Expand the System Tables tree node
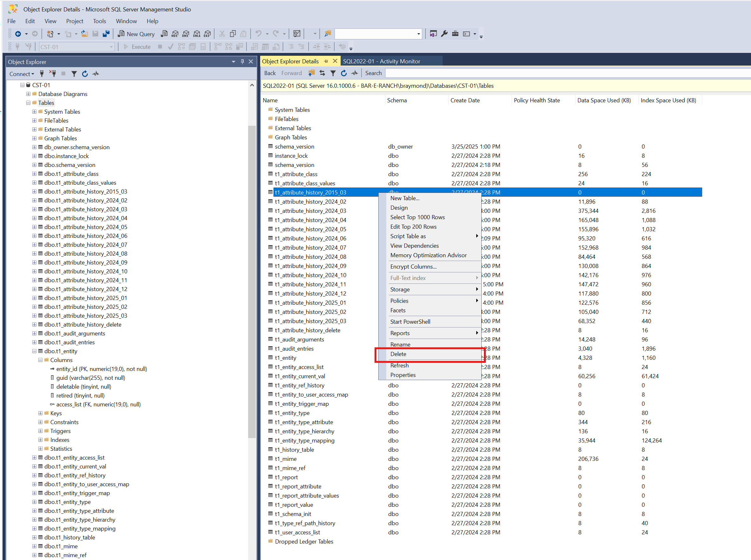751x560 pixels. point(34,111)
